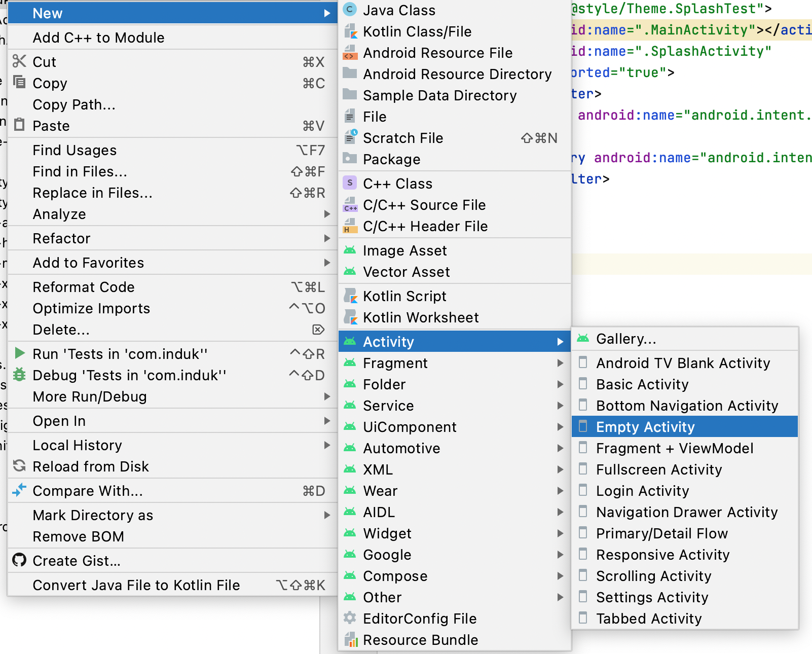Click Find Usages

pyautogui.click(x=172, y=150)
